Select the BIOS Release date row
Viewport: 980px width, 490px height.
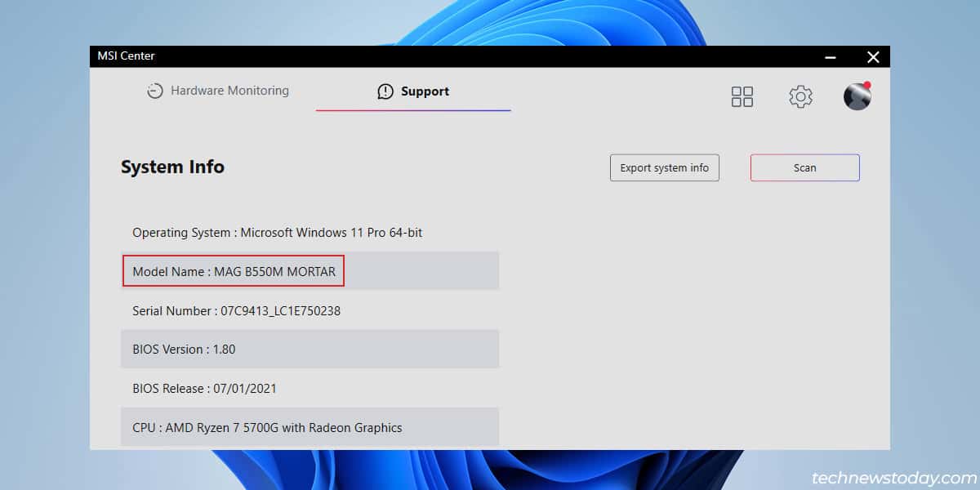tap(204, 389)
